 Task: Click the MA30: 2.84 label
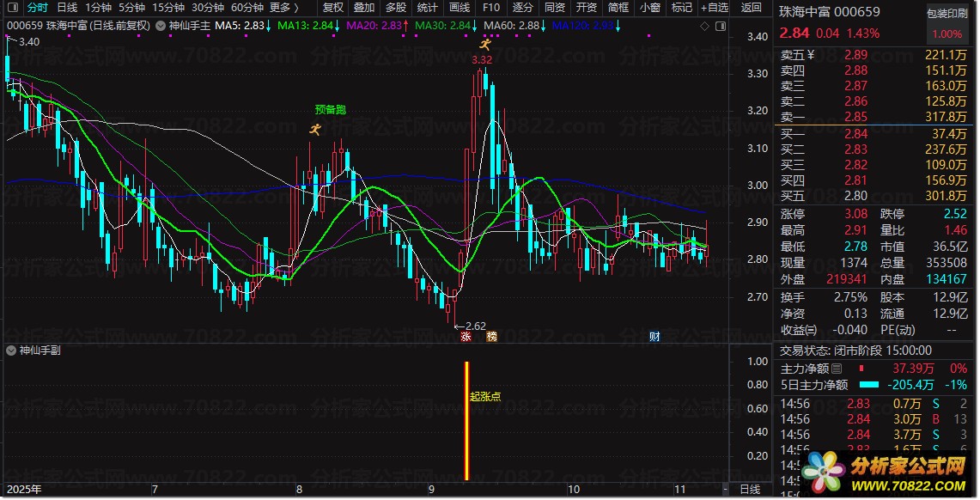(x=447, y=26)
